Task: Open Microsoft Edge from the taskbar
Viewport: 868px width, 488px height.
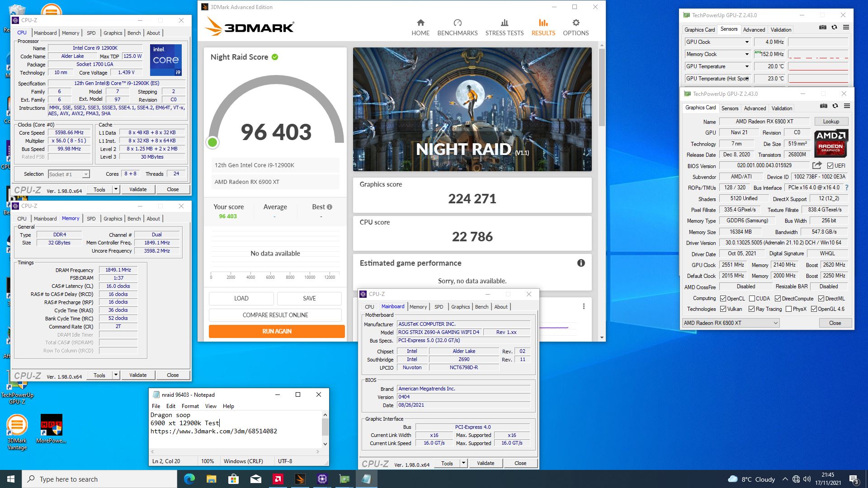Action: [x=189, y=479]
